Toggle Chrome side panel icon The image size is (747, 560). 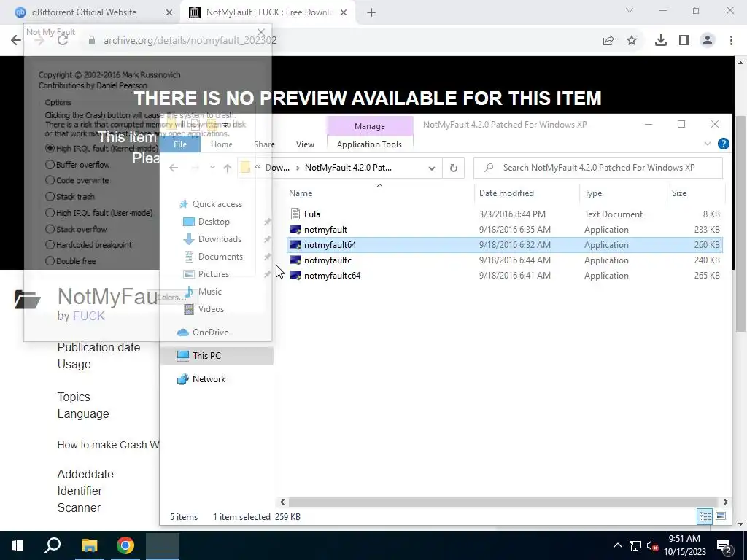pos(684,41)
